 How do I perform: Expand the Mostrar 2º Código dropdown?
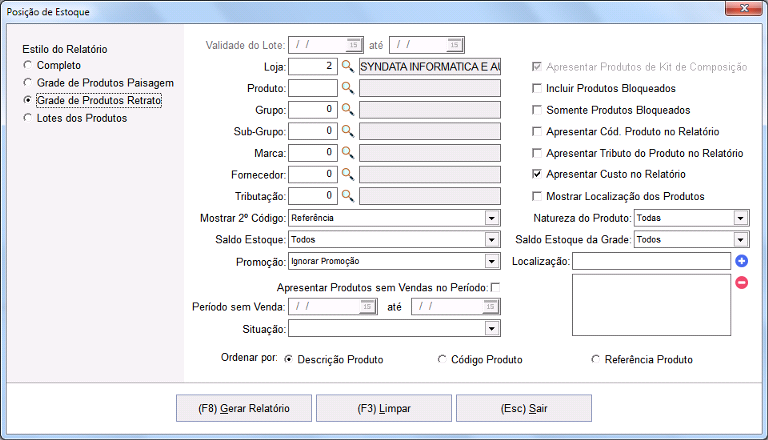[492, 218]
